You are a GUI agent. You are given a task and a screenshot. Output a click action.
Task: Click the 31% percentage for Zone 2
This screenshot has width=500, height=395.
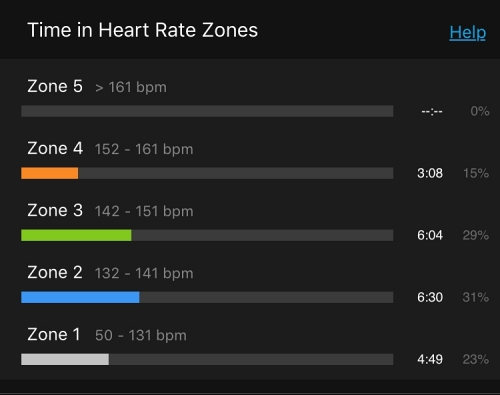[x=476, y=297]
